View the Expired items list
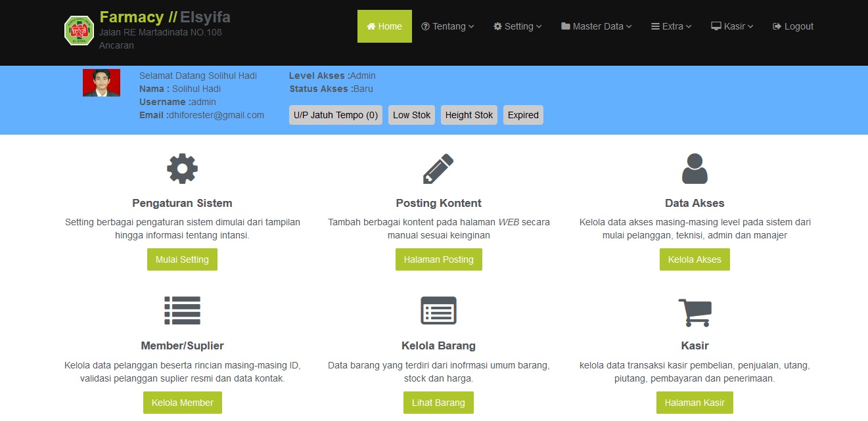Image resolution: width=868 pixels, height=421 pixels. click(523, 115)
